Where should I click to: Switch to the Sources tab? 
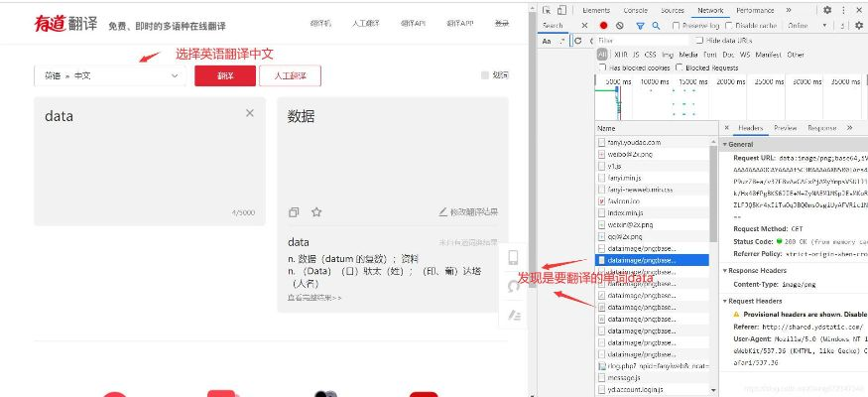point(672,11)
